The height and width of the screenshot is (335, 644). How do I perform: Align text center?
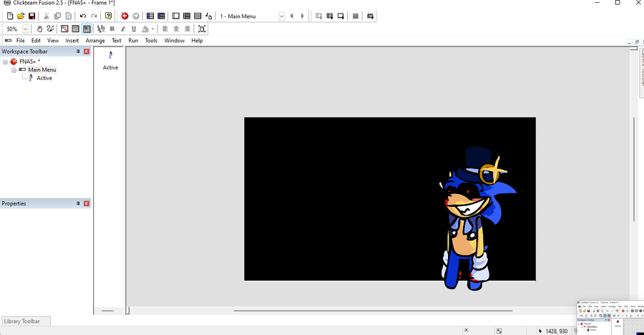coord(176,29)
